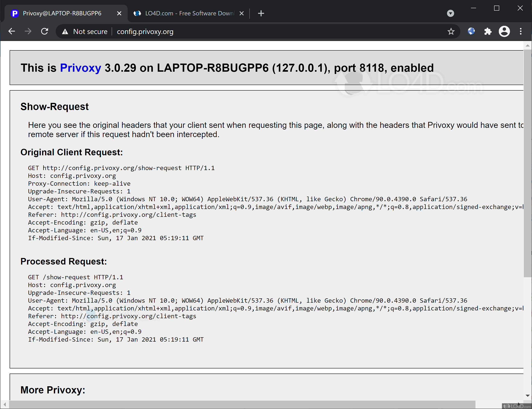Click the forward navigation arrow
Screen dimensions: 532x409
click(28, 31)
